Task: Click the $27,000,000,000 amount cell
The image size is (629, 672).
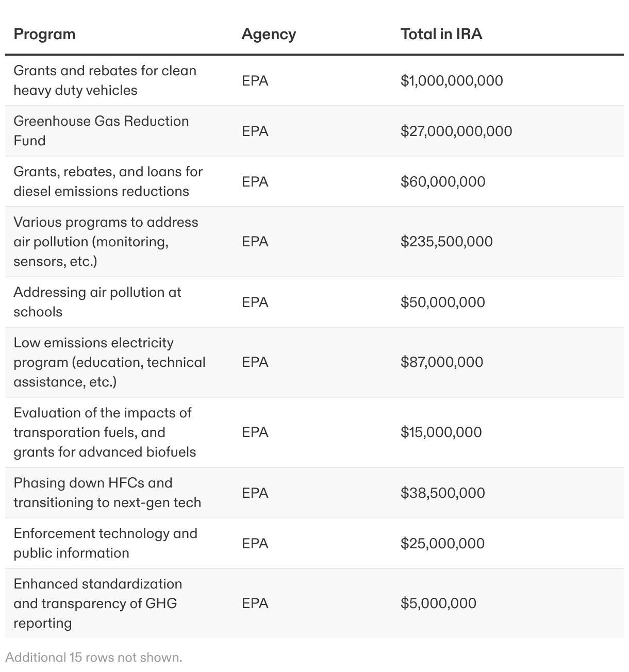Action: point(456,131)
